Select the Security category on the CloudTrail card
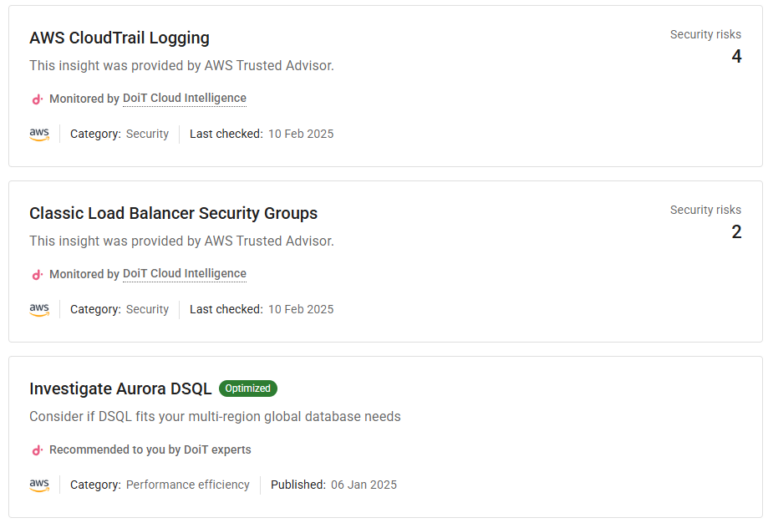Viewport: 768px width, 523px height. coord(147,134)
